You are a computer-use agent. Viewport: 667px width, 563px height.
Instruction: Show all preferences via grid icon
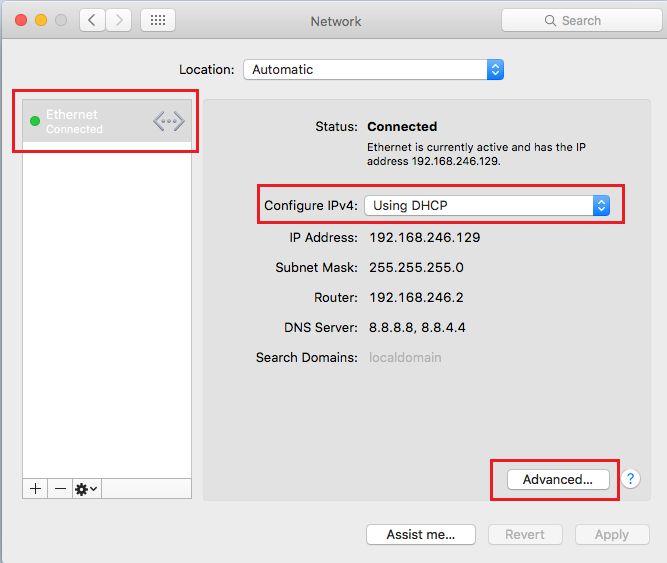(x=158, y=20)
